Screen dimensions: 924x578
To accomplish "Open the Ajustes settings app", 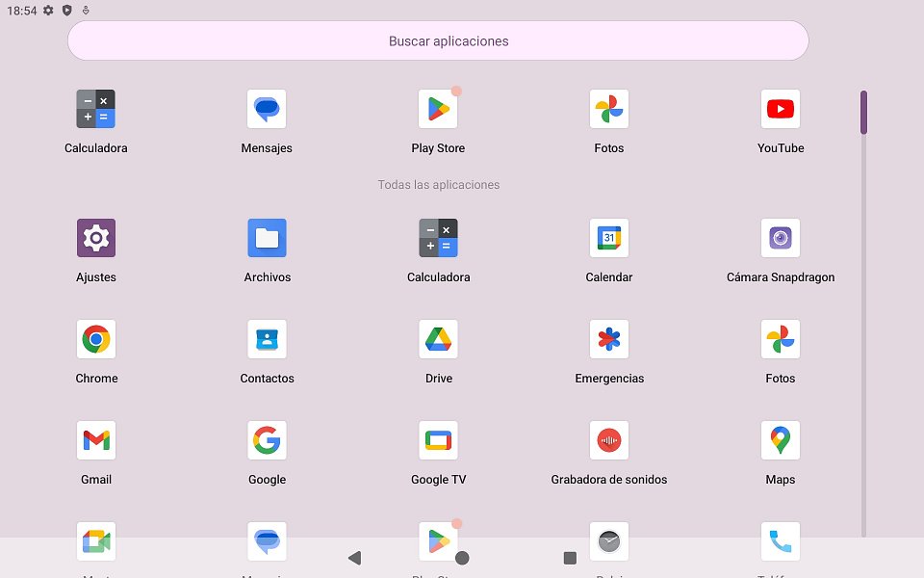I will click(x=96, y=238).
